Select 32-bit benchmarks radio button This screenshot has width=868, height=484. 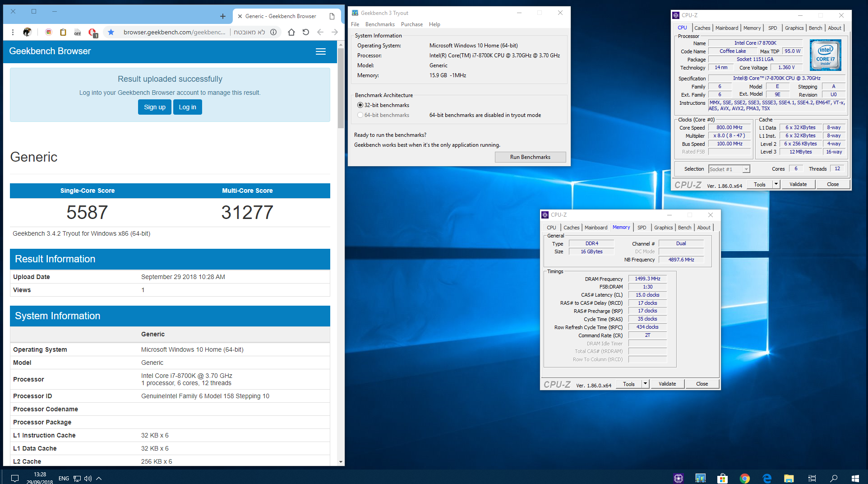[360, 105]
